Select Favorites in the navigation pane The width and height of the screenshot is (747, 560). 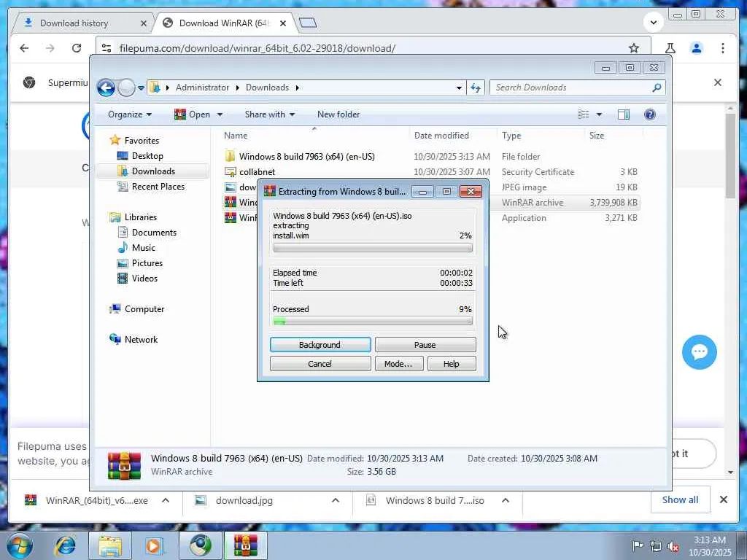142,141
